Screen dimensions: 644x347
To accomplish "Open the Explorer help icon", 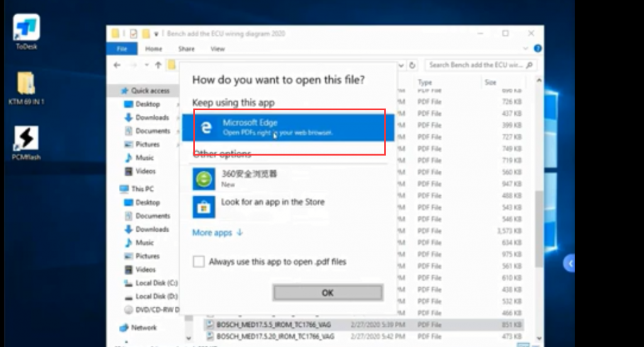I will (x=537, y=48).
